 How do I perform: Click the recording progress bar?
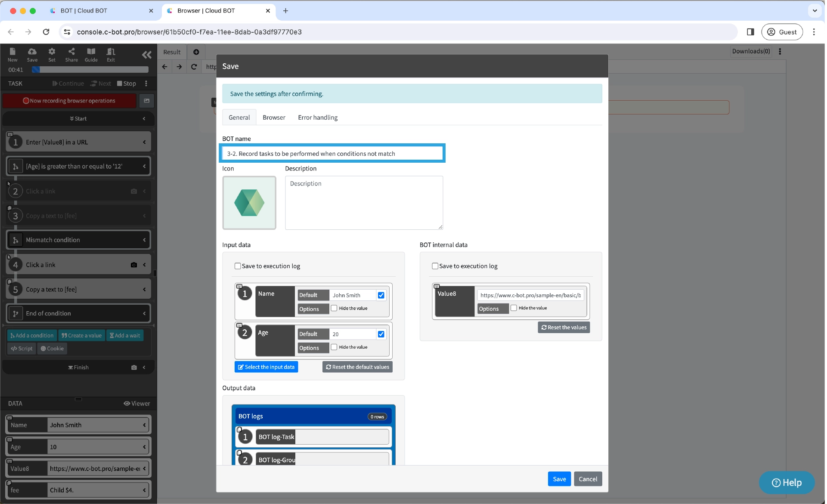(90, 70)
